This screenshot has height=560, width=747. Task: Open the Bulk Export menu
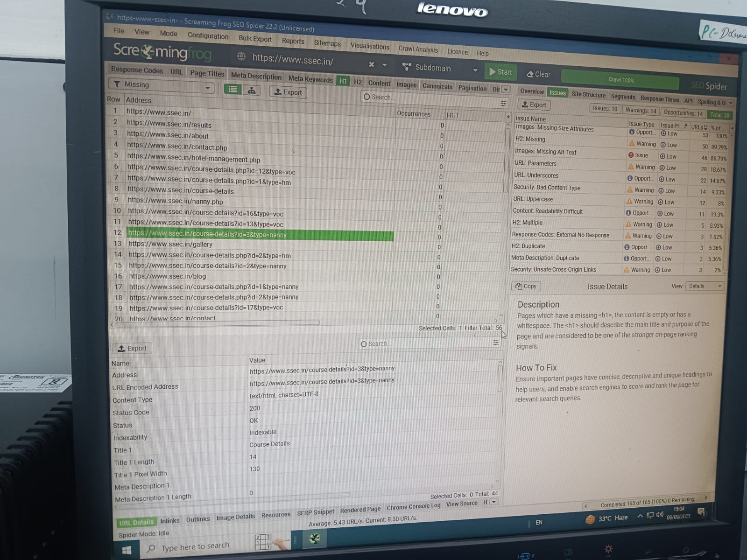[x=255, y=39]
